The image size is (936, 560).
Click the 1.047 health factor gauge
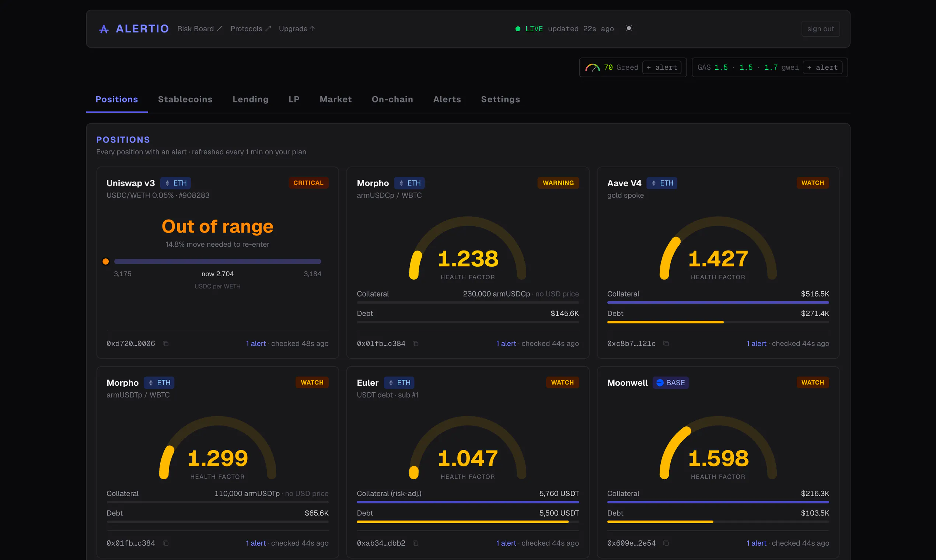point(468,448)
